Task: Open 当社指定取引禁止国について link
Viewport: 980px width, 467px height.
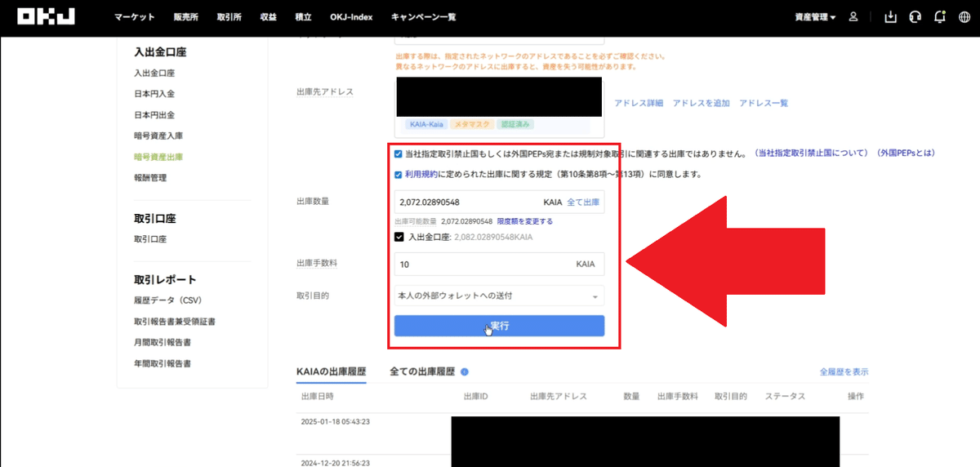Action: pos(809,153)
